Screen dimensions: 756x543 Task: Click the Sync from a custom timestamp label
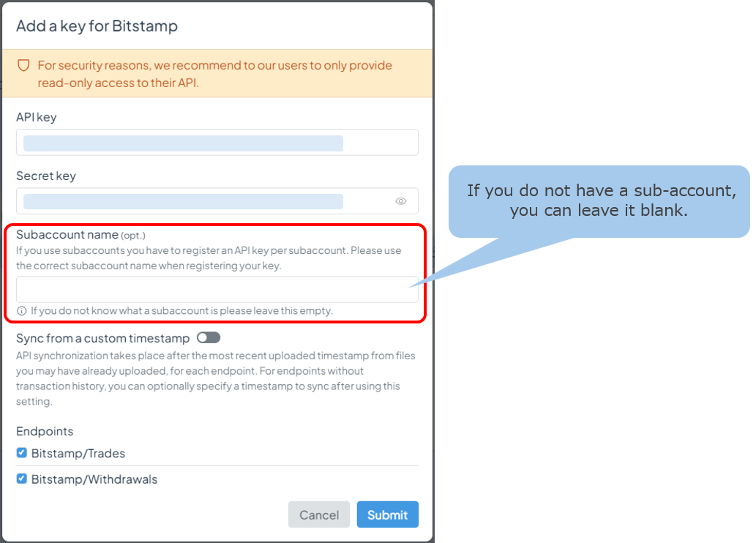click(x=102, y=339)
